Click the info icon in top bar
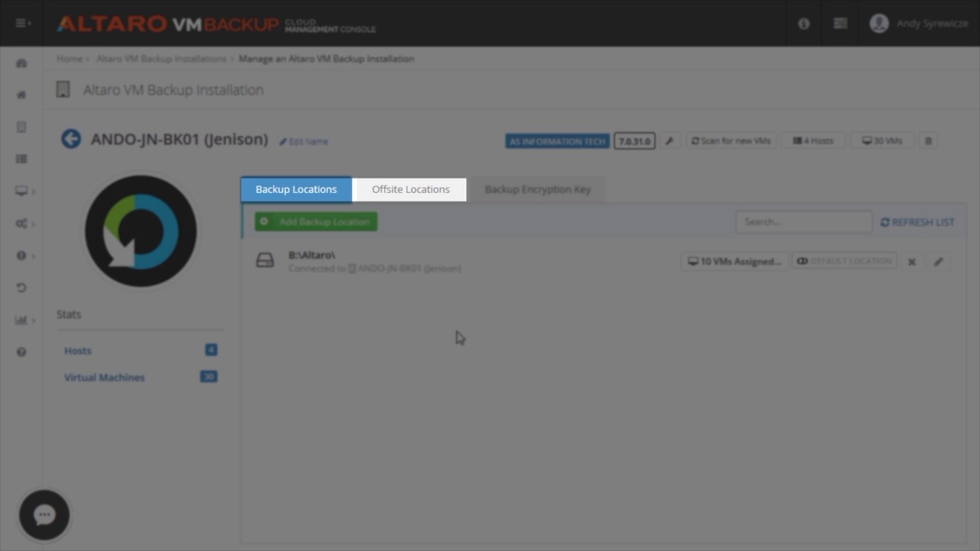This screenshot has height=551, width=980. 804,24
